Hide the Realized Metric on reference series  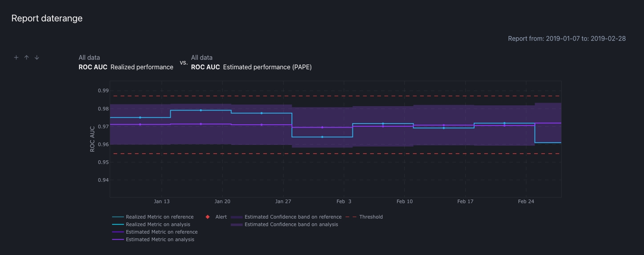[159, 217]
